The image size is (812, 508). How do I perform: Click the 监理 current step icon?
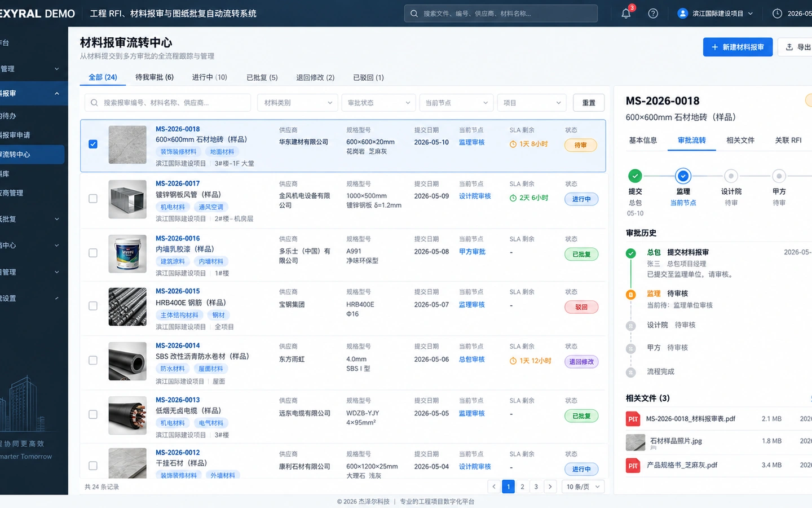pos(683,176)
